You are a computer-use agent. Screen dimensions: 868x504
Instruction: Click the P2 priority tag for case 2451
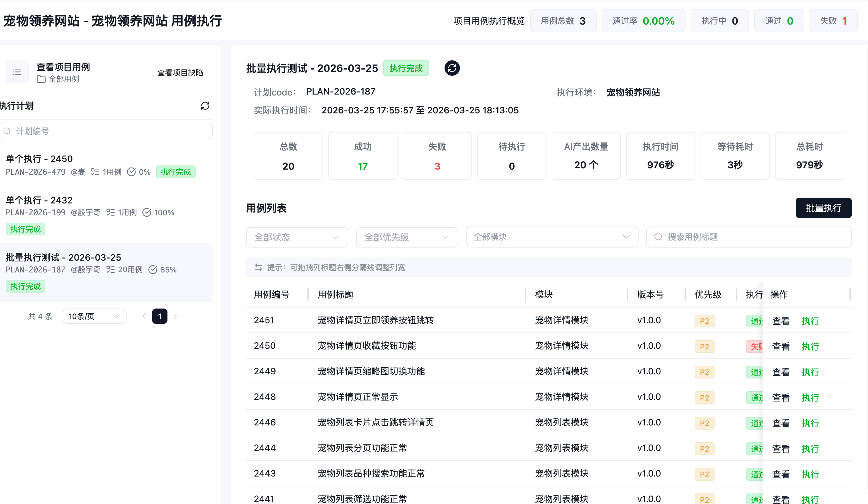(x=704, y=321)
